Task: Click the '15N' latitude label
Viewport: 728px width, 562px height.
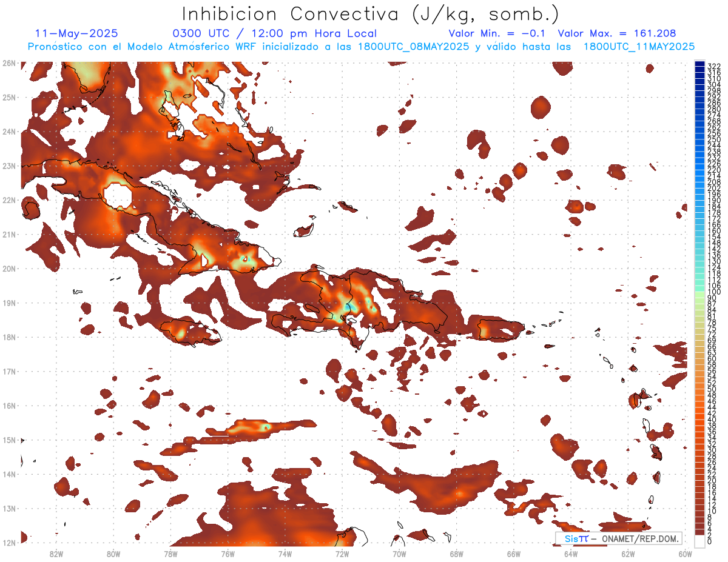Action: pyautogui.click(x=8, y=440)
